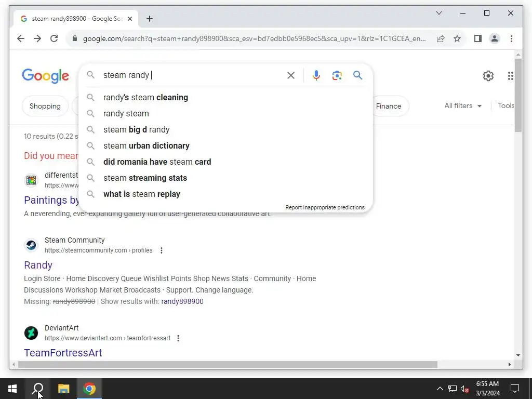Image resolution: width=532 pixels, height=399 pixels.
Task: Click horizontal scrollbar right arrow
Action: click(509, 364)
